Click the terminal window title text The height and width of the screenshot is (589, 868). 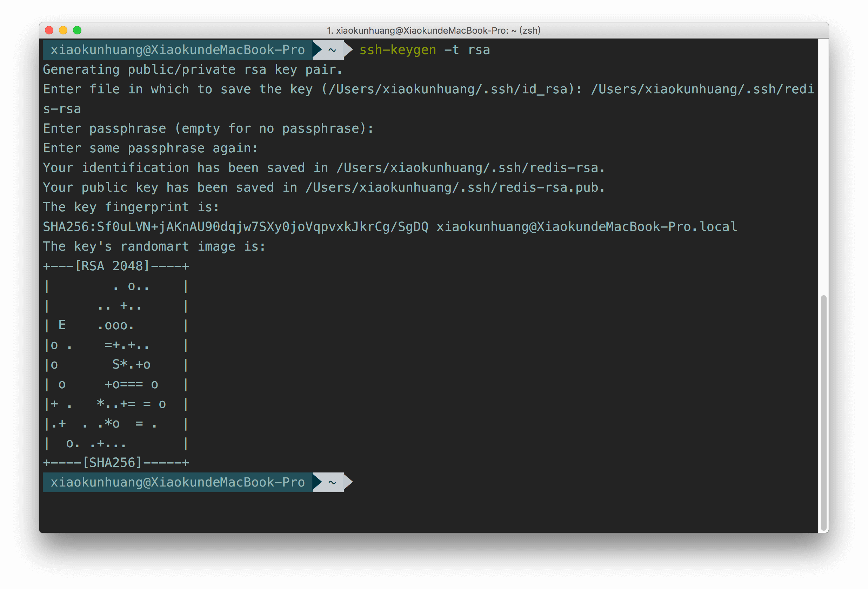434,30
